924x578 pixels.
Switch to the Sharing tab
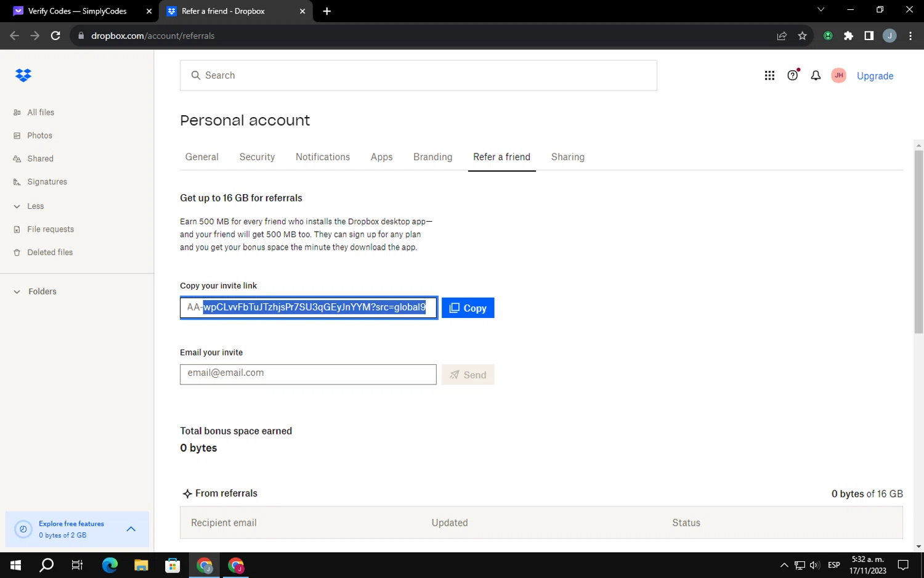coord(567,157)
